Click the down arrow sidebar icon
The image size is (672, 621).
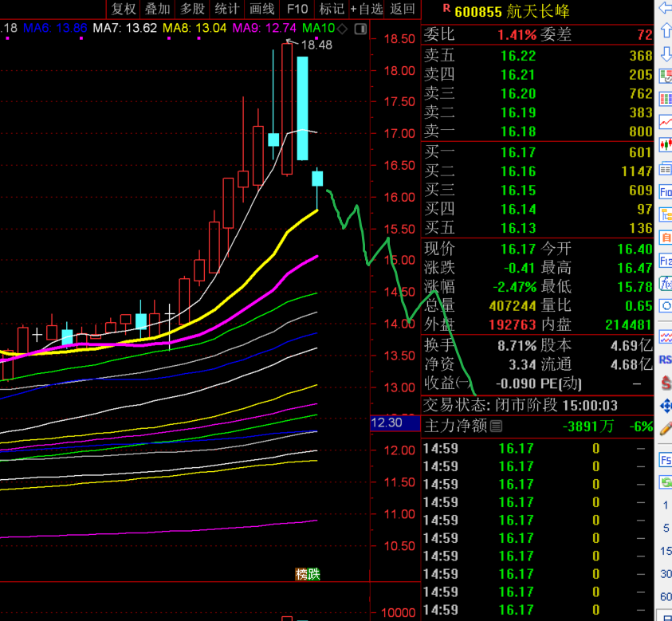666,53
